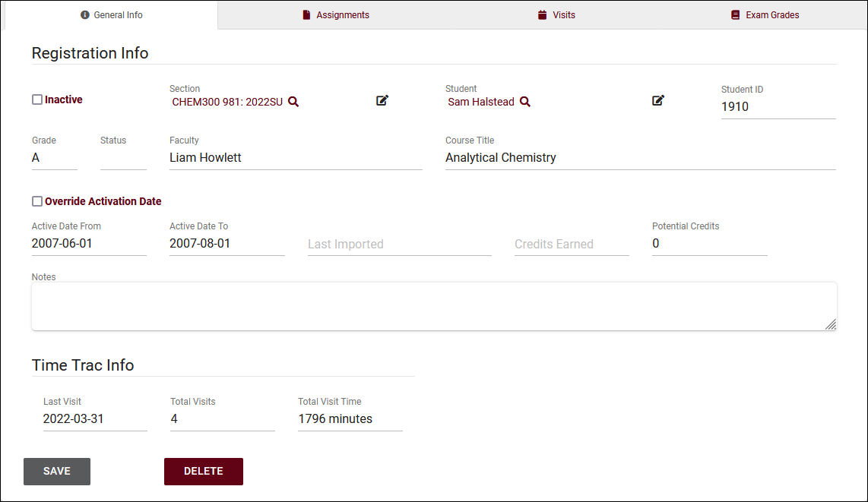868x502 pixels.
Task: Click the calendar icon on Visits tab
Action: pyautogui.click(x=542, y=15)
